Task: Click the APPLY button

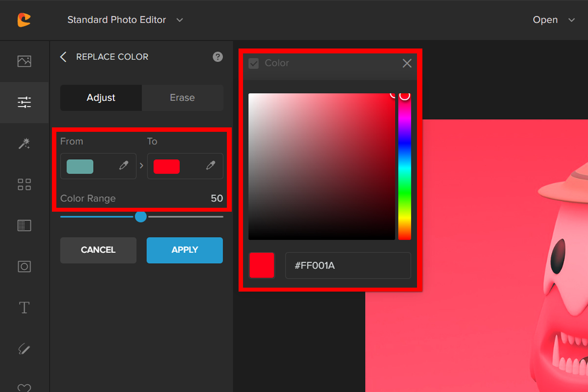Action: tap(185, 250)
